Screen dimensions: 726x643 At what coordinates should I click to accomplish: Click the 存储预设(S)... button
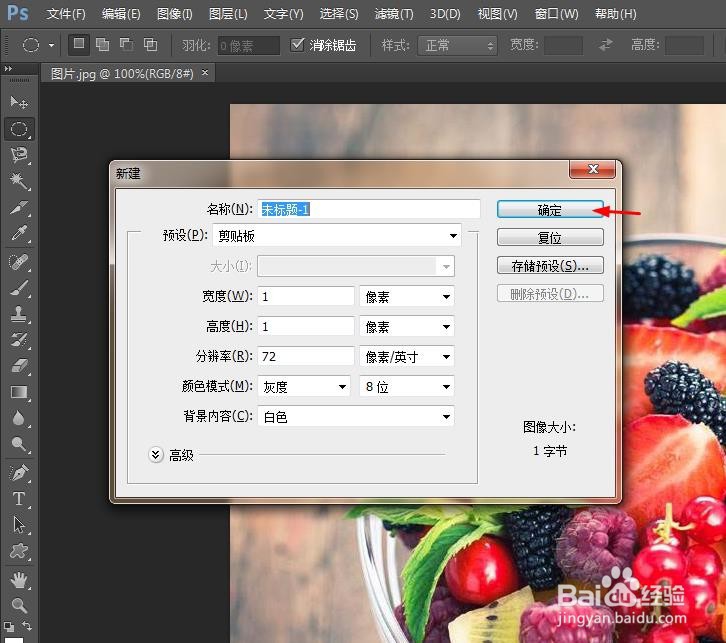pos(550,266)
